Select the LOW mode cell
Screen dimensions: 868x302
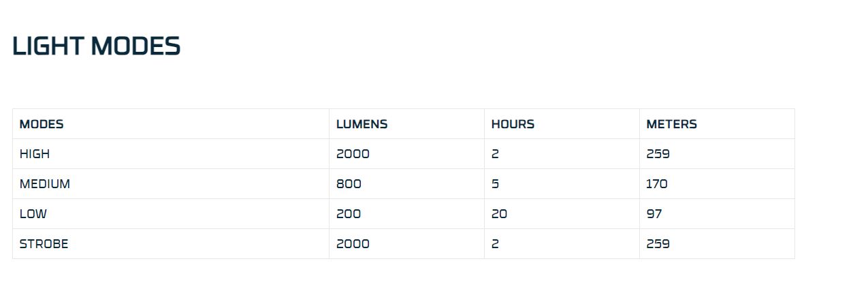33,214
